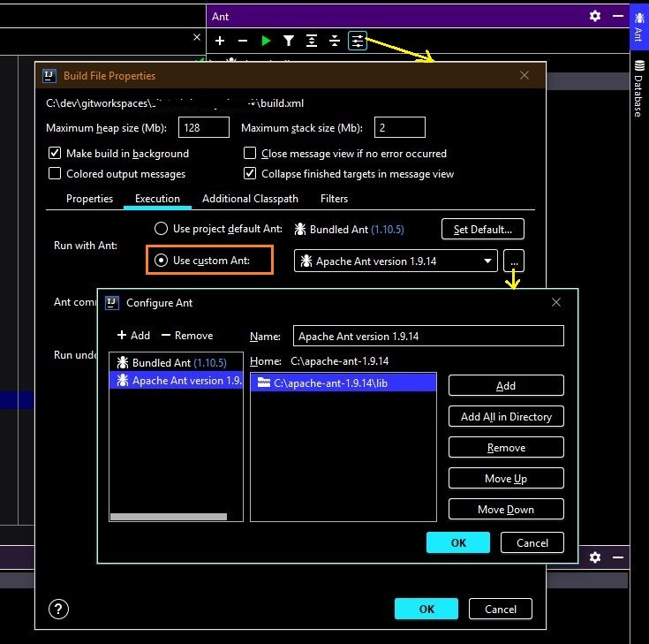Close the Build File Properties dialog
Image resolution: width=649 pixels, height=644 pixels.
point(524,75)
